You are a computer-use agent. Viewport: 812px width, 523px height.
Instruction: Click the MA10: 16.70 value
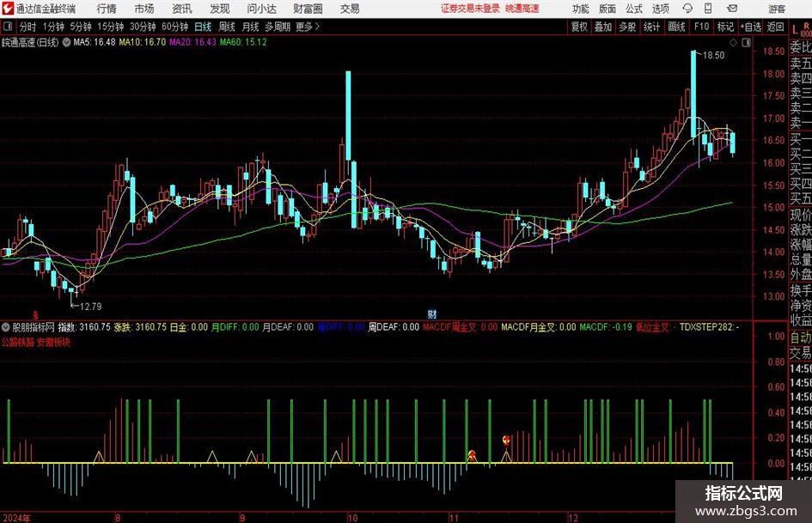pyautogui.click(x=143, y=42)
